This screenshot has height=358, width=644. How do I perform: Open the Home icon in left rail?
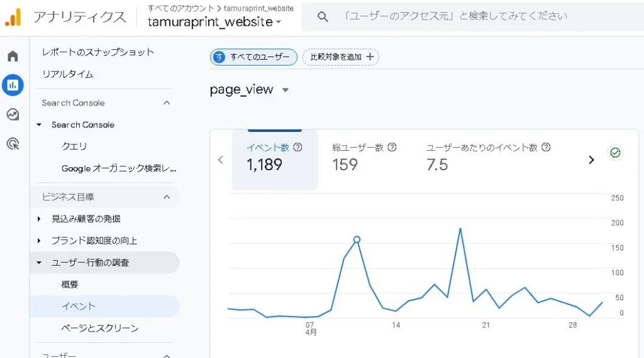point(13,57)
